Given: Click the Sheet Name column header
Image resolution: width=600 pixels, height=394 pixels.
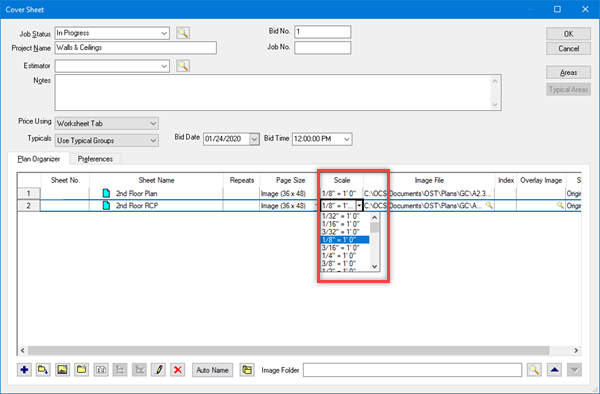Looking at the screenshot, I should coord(157,180).
